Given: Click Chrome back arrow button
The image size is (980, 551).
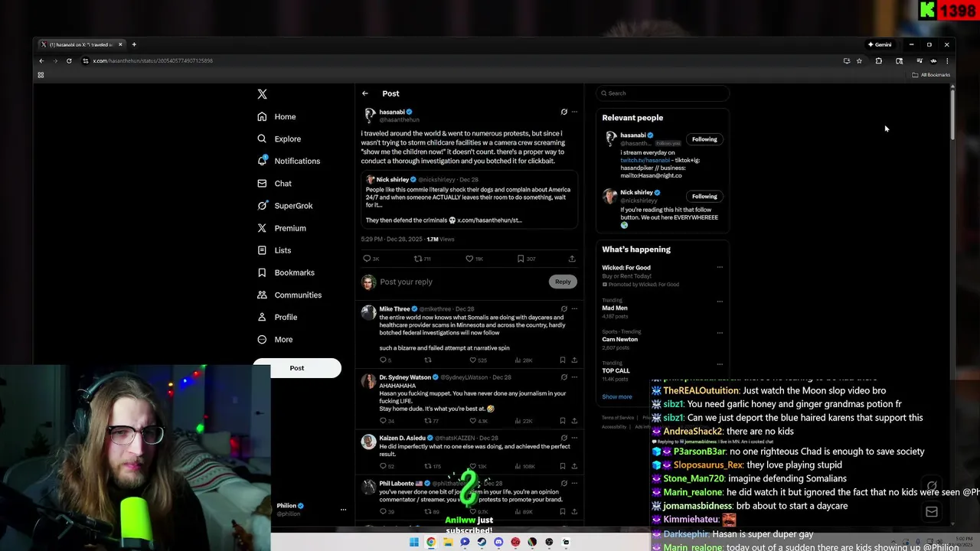Looking at the screenshot, I should pyautogui.click(x=41, y=60).
